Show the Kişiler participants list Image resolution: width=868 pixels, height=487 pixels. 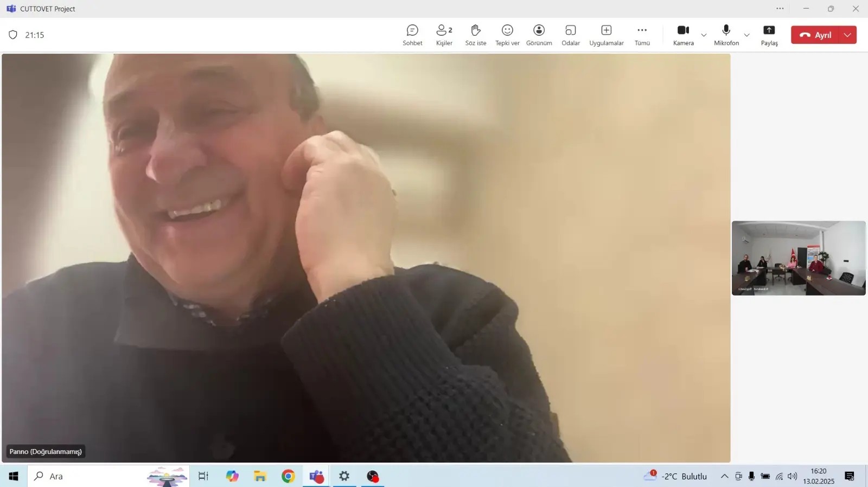coord(444,35)
